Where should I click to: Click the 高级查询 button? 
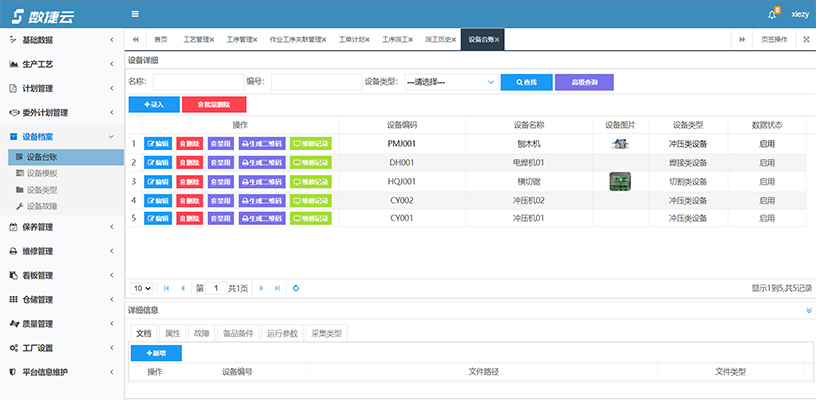click(584, 82)
